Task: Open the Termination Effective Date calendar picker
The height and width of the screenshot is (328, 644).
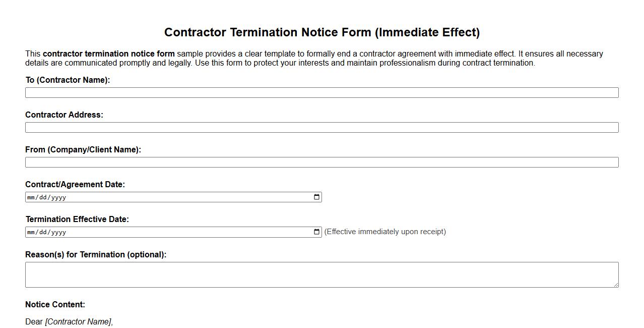Action: tap(316, 232)
